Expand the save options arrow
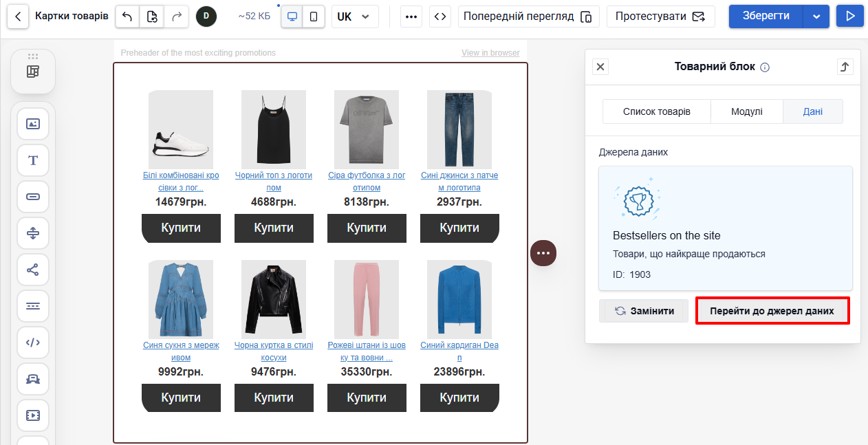Screen dimensions: 868x445 pos(816,17)
